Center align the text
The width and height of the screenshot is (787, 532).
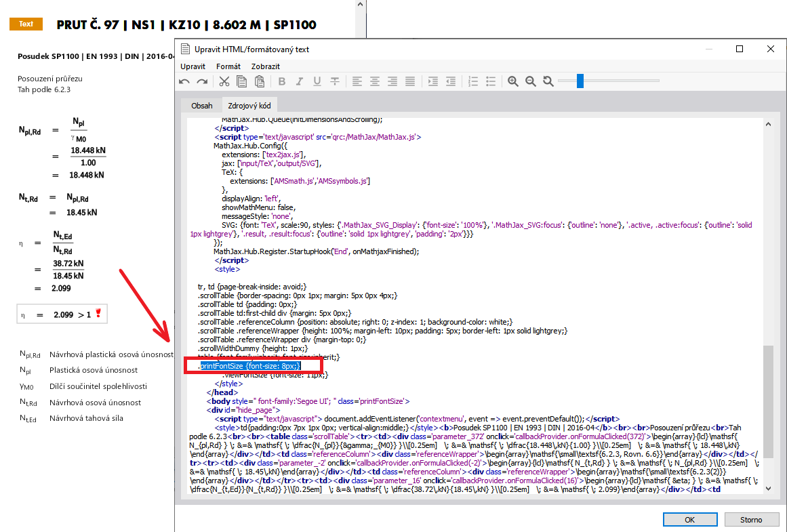pos(375,81)
